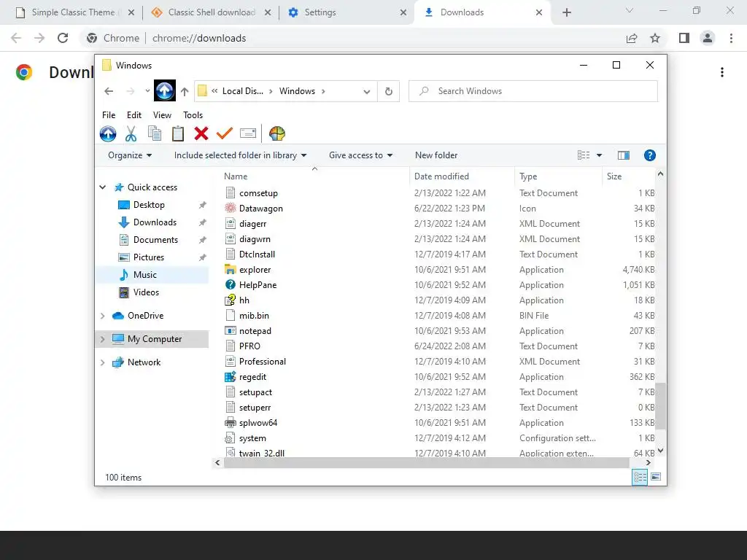Image resolution: width=747 pixels, height=560 pixels.
Task: Click the red X Delete icon
Action: coord(201,133)
